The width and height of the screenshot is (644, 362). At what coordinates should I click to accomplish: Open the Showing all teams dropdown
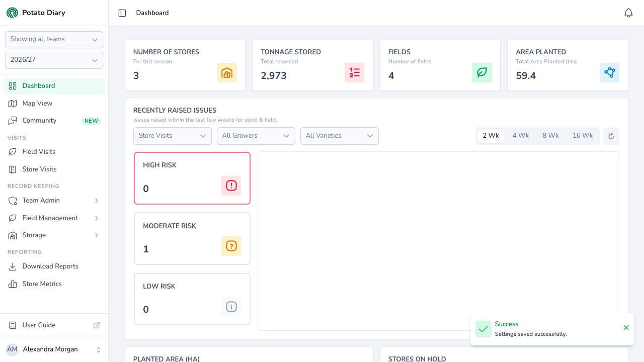click(54, 40)
